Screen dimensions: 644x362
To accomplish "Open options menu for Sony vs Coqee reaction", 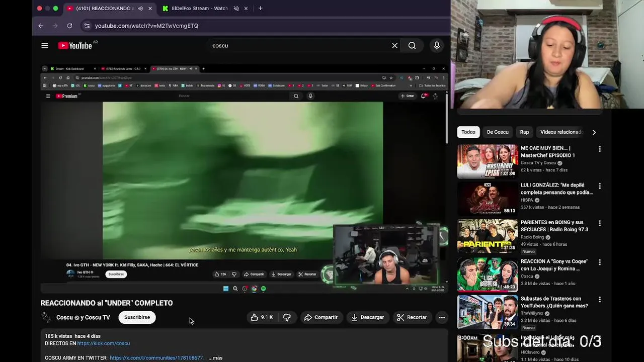I will click(x=600, y=262).
